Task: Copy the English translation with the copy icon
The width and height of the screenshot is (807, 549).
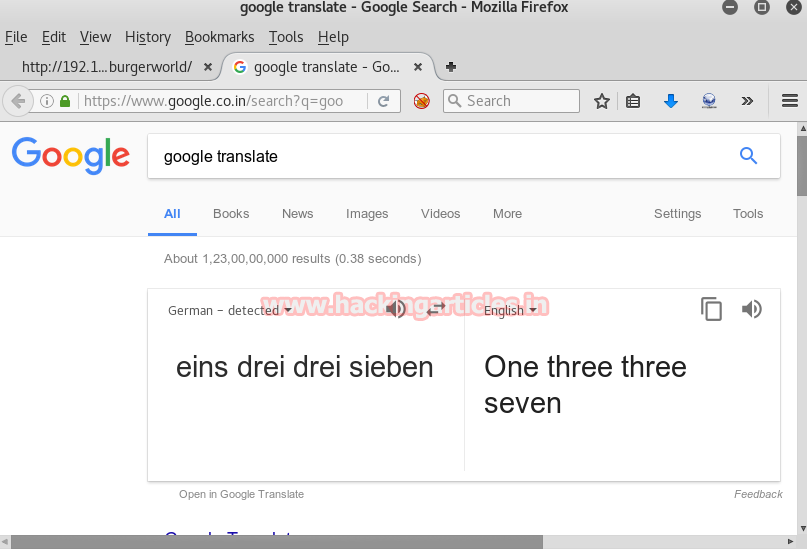Action: click(711, 310)
